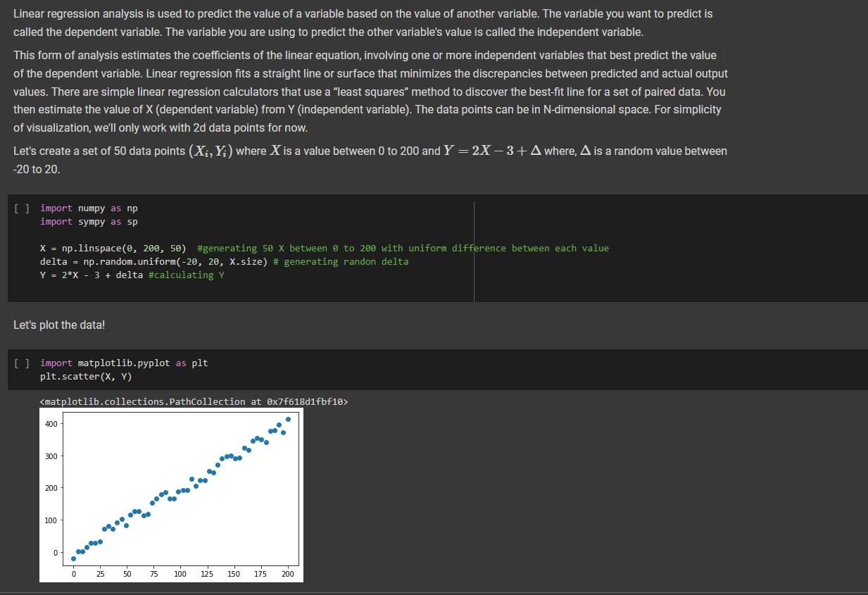Click the 150 x-axis tick label
The height and width of the screenshot is (595, 868).
click(234, 575)
